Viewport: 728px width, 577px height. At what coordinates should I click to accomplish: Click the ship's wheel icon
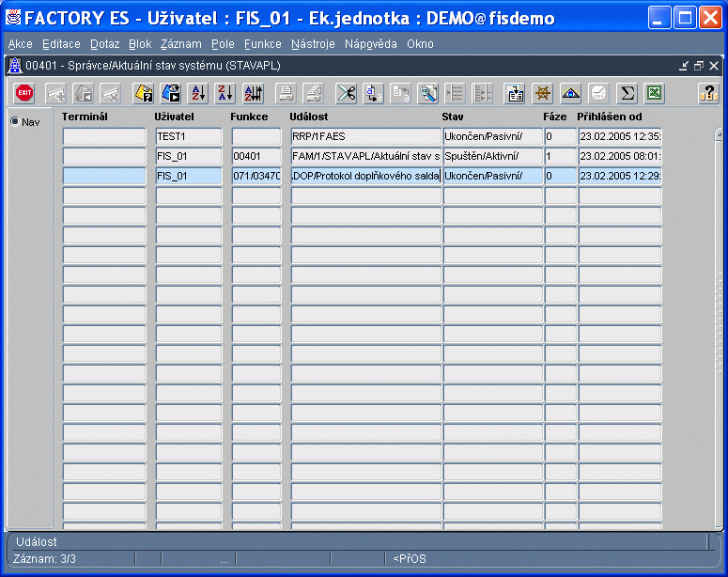pyautogui.click(x=543, y=93)
